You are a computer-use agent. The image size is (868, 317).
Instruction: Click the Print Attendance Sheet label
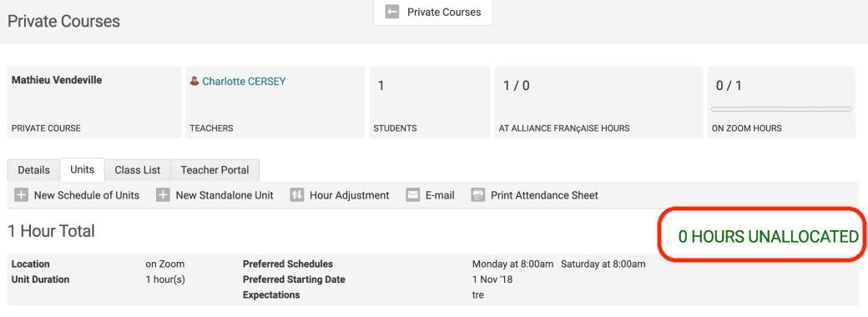(544, 195)
